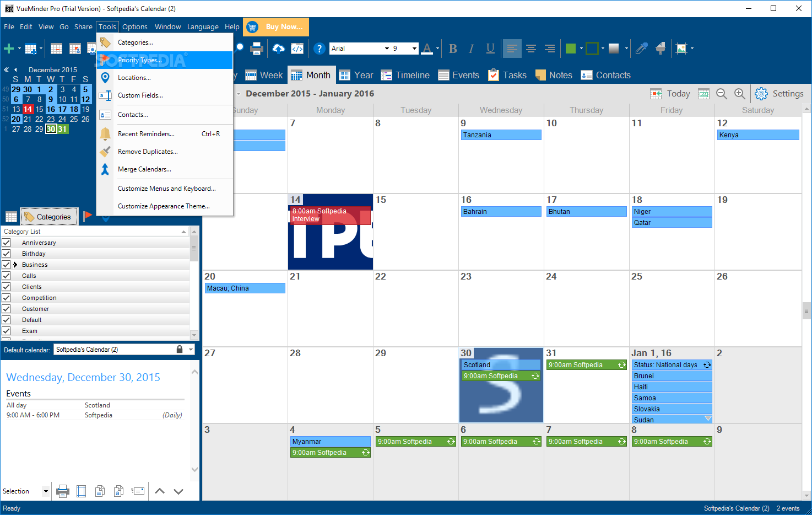
Task: Choose Remove Duplicates in Tools menu
Action: [x=164, y=152]
